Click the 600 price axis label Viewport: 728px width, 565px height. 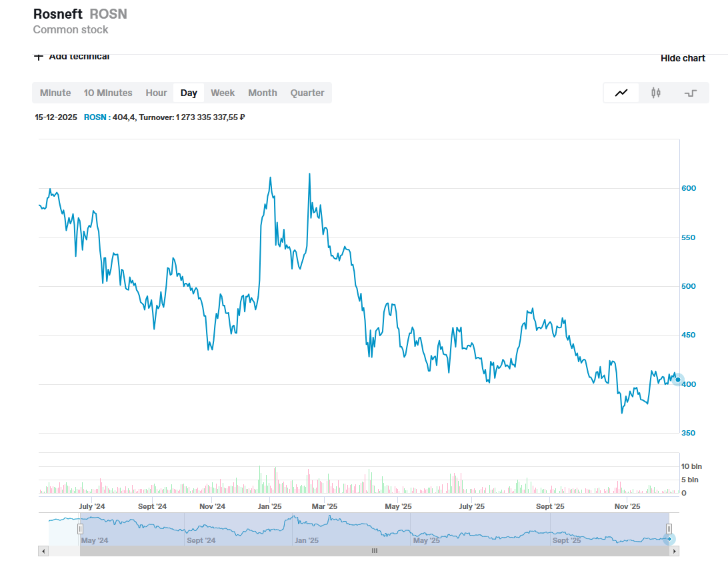(689, 188)
